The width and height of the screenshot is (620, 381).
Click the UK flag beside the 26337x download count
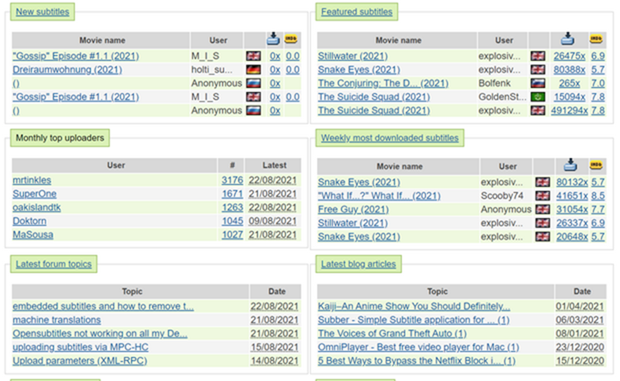click(x=542, y=223)
